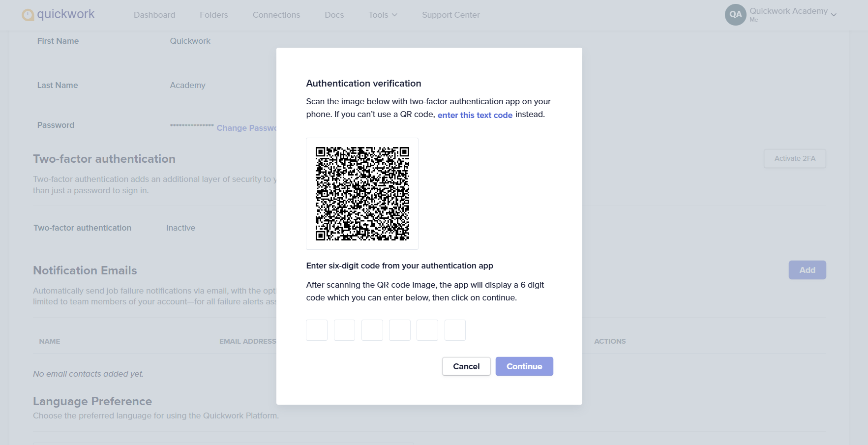Click the Academy last name value
The image size is (868, 445).
[188, 85]
